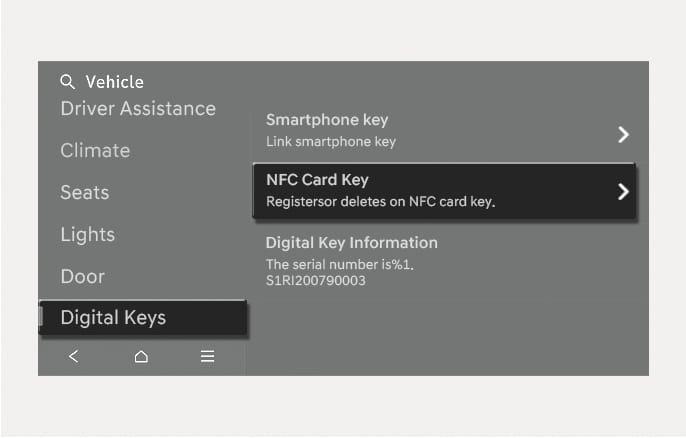Click the NFC card key description text

(381, 202)
